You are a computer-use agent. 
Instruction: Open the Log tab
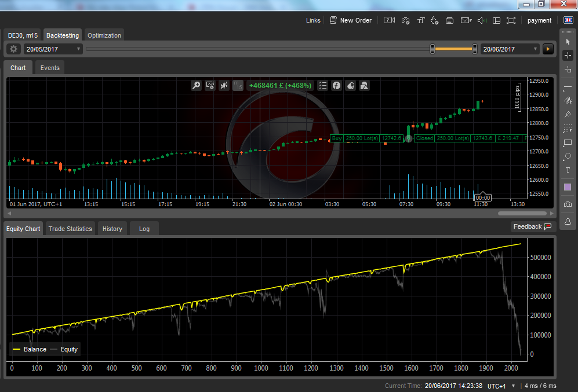(144, 229)
